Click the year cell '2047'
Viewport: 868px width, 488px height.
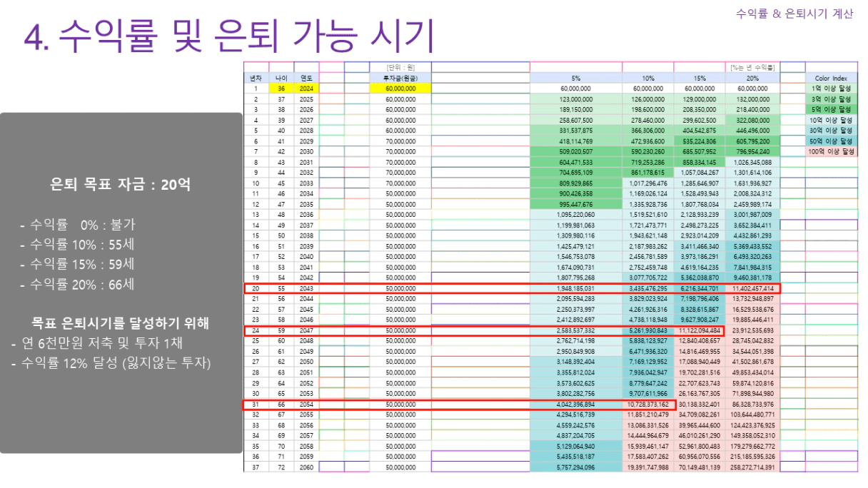pos(306,331)
